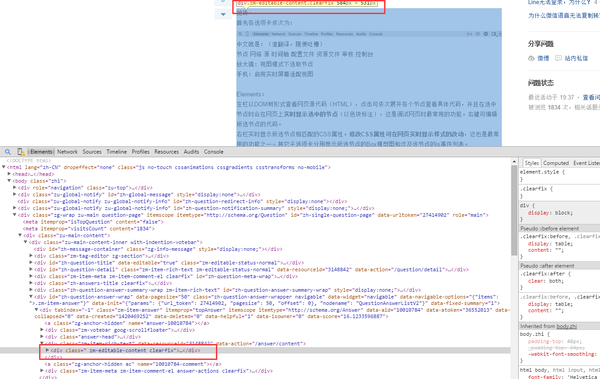This screenshot has width=600, height=379.
Task: Expand the zm-votebar goog-scrollfloater div
Action: 42,330
